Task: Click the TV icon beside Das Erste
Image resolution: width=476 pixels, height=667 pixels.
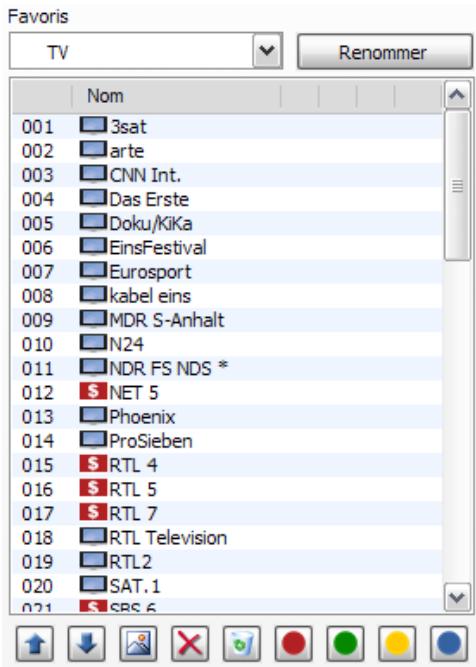Action: point(93,199)
